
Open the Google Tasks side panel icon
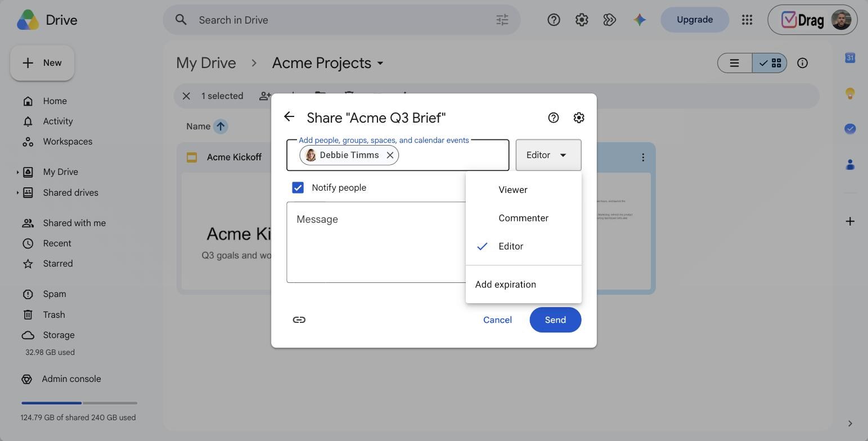tap(850, 129)
